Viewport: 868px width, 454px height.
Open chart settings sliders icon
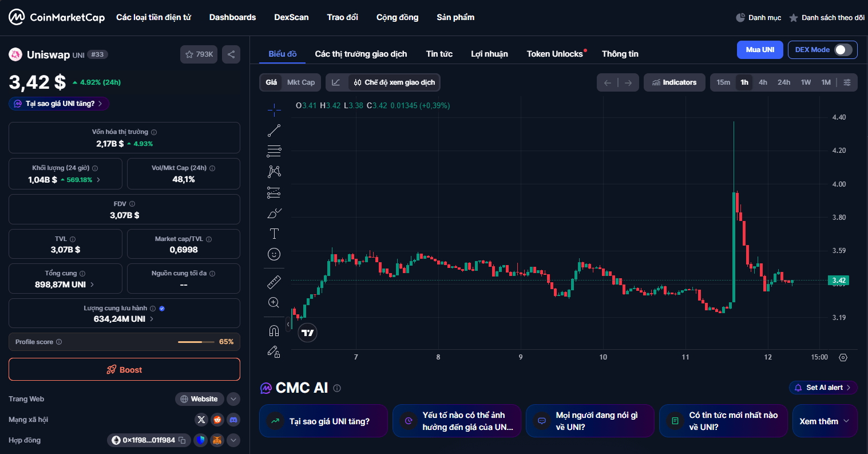tap(847, 82)
